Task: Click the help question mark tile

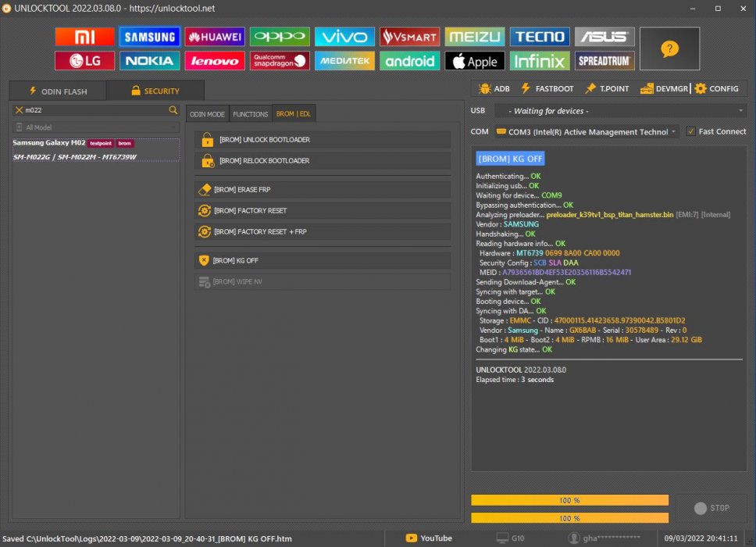Action: tap(669, 48)
